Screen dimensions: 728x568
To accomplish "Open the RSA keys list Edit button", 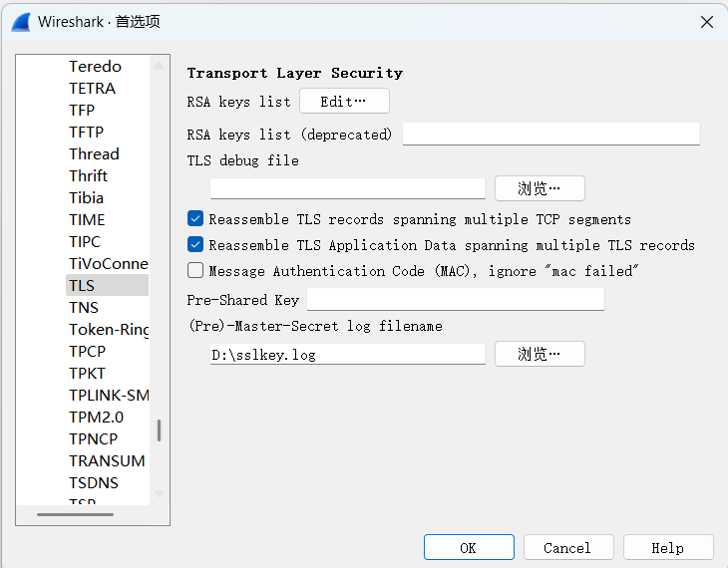I will [344, 102].
